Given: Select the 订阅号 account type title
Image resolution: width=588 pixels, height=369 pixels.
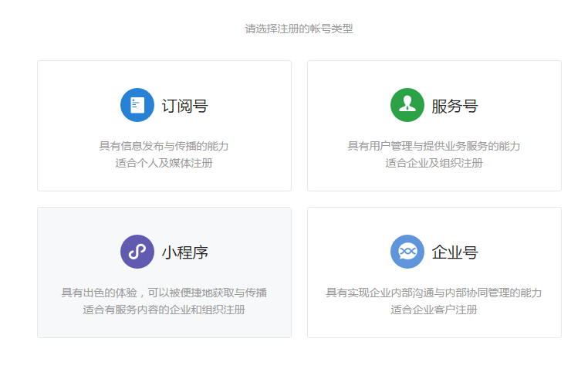Looking at the screenshot, I should point(185,106).
